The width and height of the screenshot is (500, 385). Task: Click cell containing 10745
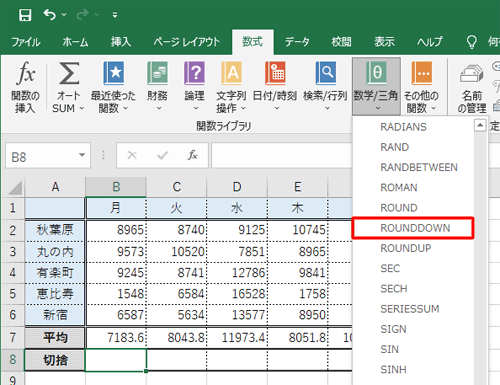[x=297, y=230]
